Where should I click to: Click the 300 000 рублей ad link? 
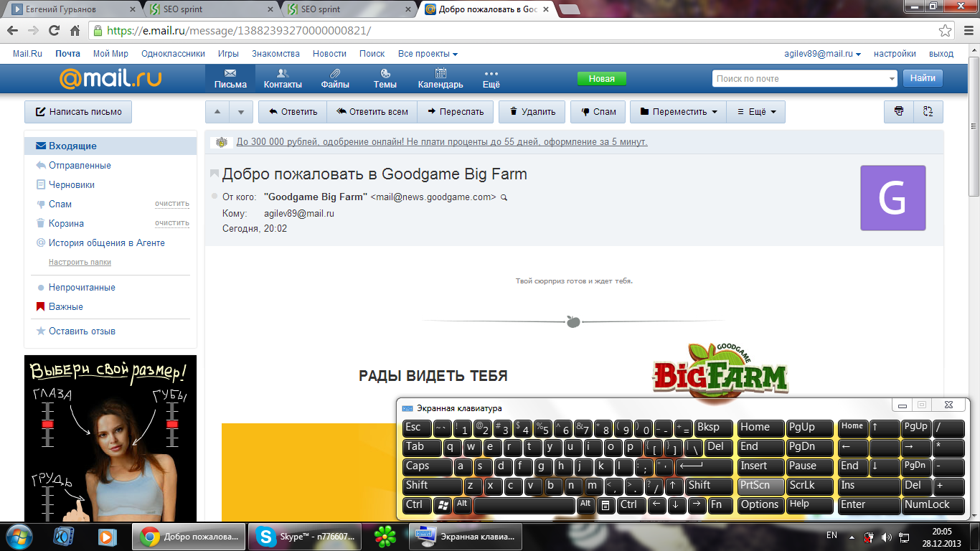point(442,142)
